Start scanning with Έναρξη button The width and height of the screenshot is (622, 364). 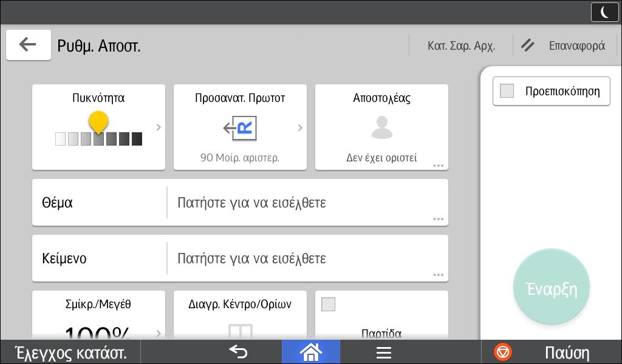552,287
